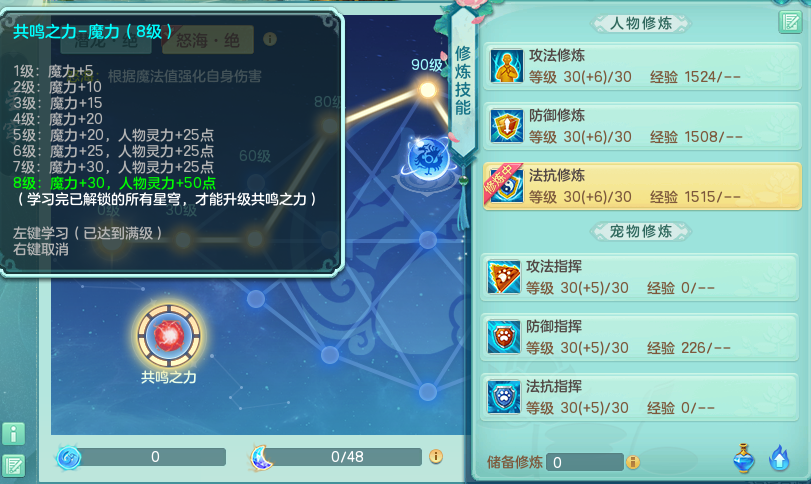Screen dimensions: 811x484
Task: Select the phoenix star orb
Action: pyautogui.click(x=428, y=158)
